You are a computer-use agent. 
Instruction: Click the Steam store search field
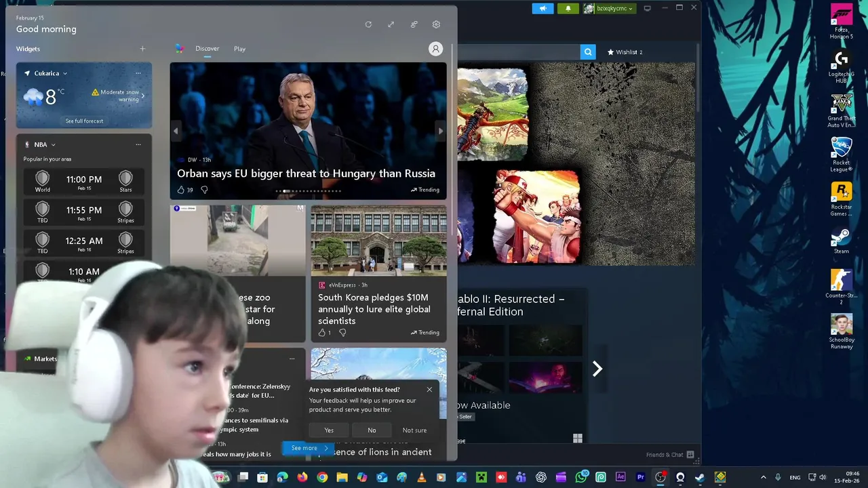(519, 52)
